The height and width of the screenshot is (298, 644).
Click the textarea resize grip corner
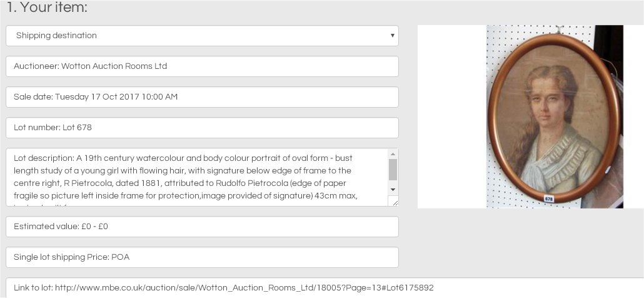(x=395, y=202)
